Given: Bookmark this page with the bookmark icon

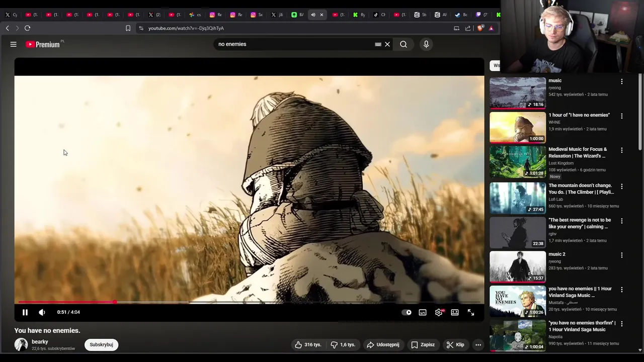Looking at the screenshot, I should pos(128,28).
